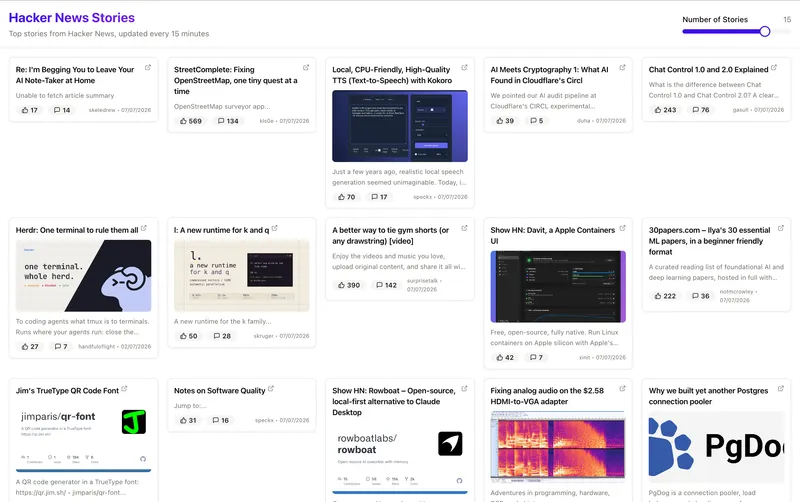
Task: Open external link icon for Davit story
Action: point(622,228)
